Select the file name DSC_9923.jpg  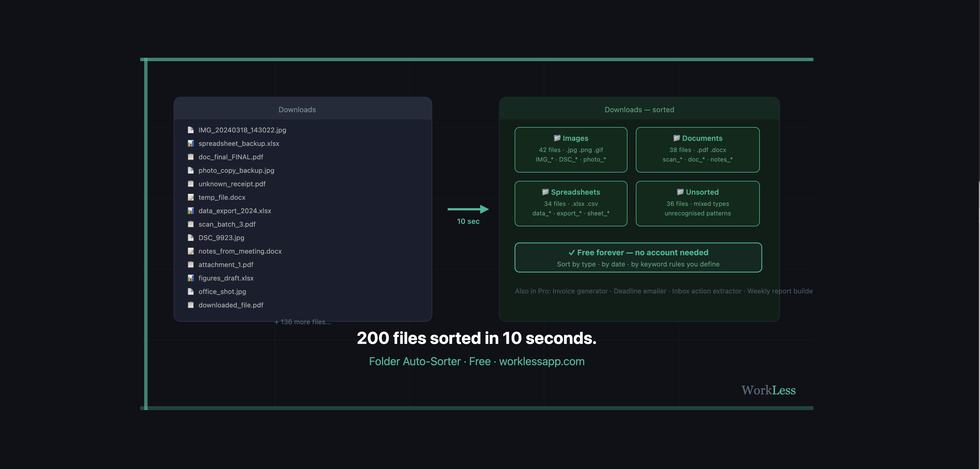(221, 238)
